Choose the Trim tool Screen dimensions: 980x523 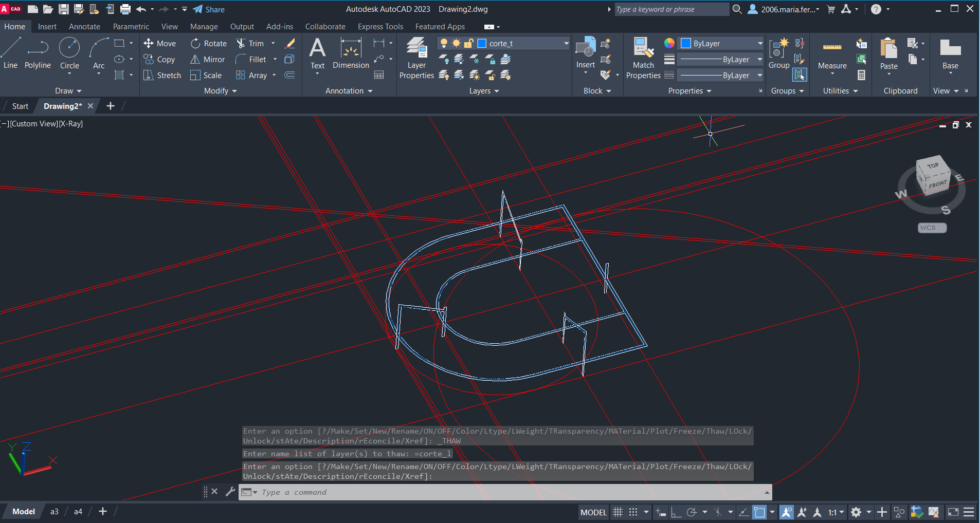(241, 44)
